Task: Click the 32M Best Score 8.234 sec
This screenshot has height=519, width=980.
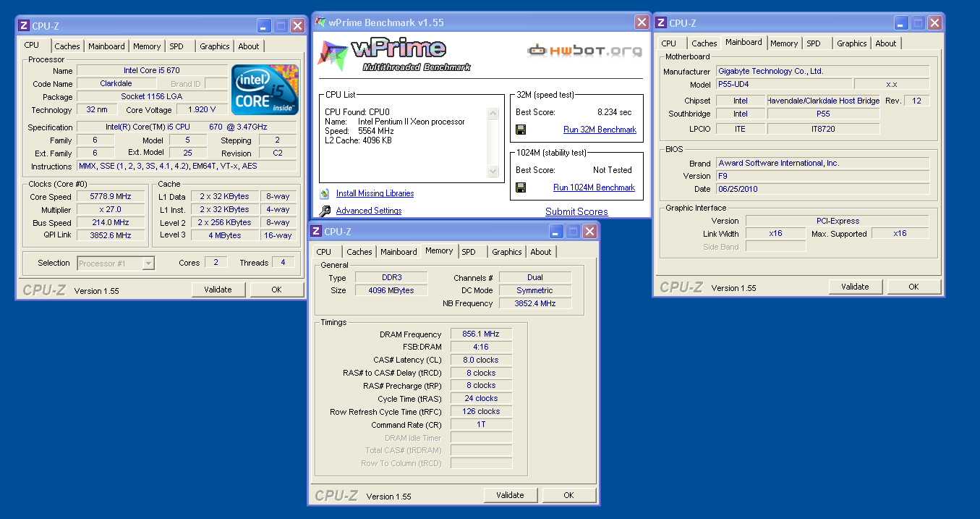Action: pos(614,113)
